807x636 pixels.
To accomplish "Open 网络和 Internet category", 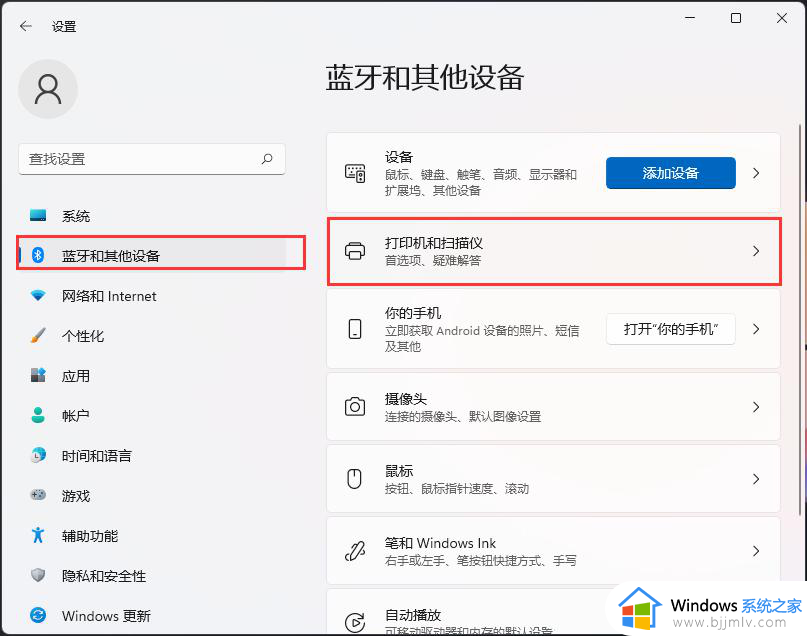I will click(x=152, y=296).
